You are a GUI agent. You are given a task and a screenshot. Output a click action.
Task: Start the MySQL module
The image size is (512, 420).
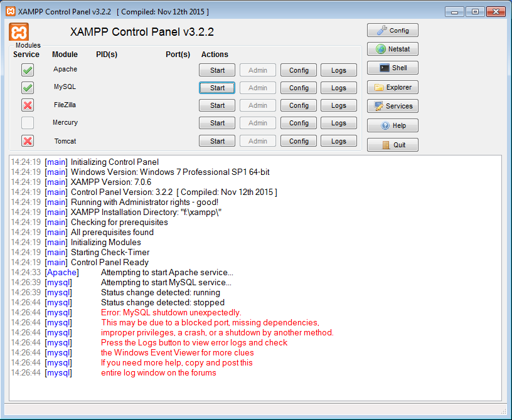click(x=217, y=88)
